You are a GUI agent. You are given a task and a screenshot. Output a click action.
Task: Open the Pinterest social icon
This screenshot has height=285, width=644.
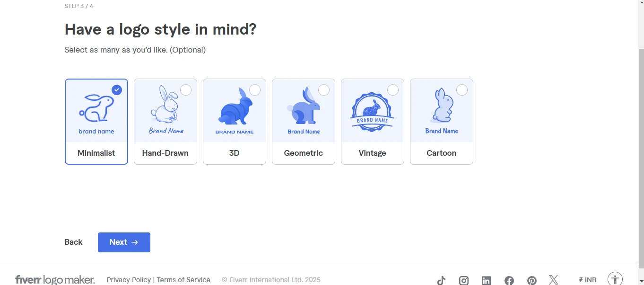pos(532,280)
